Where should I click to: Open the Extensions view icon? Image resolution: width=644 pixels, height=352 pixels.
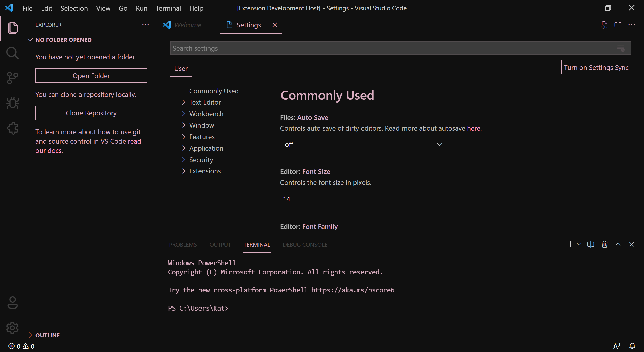coord(12,128)
